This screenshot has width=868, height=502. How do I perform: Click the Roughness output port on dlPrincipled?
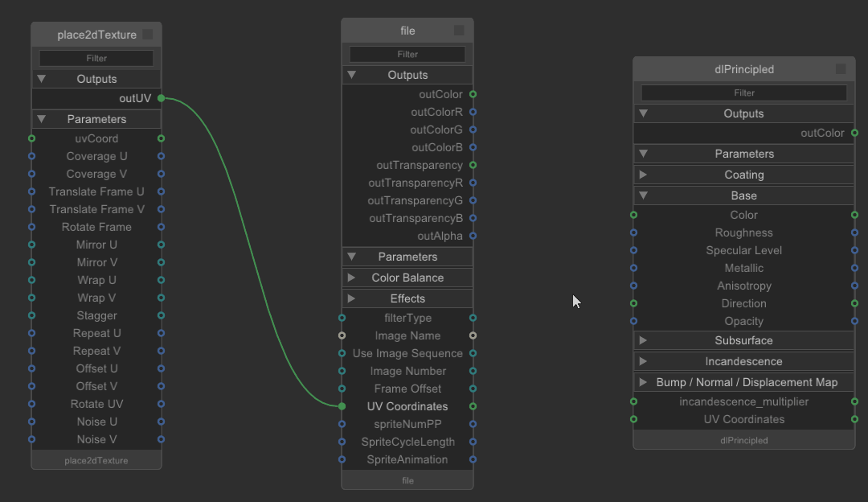854,232
